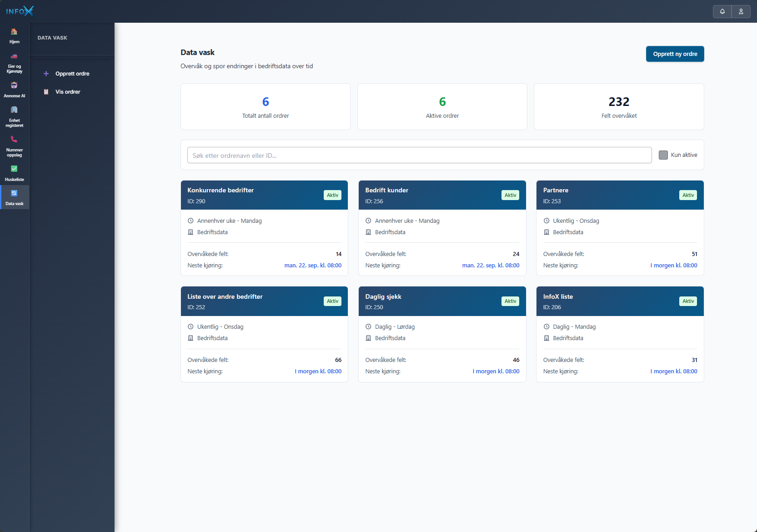Click the InfoX logo
Screen dimensions: 757x532
click(x=20, y=11)
